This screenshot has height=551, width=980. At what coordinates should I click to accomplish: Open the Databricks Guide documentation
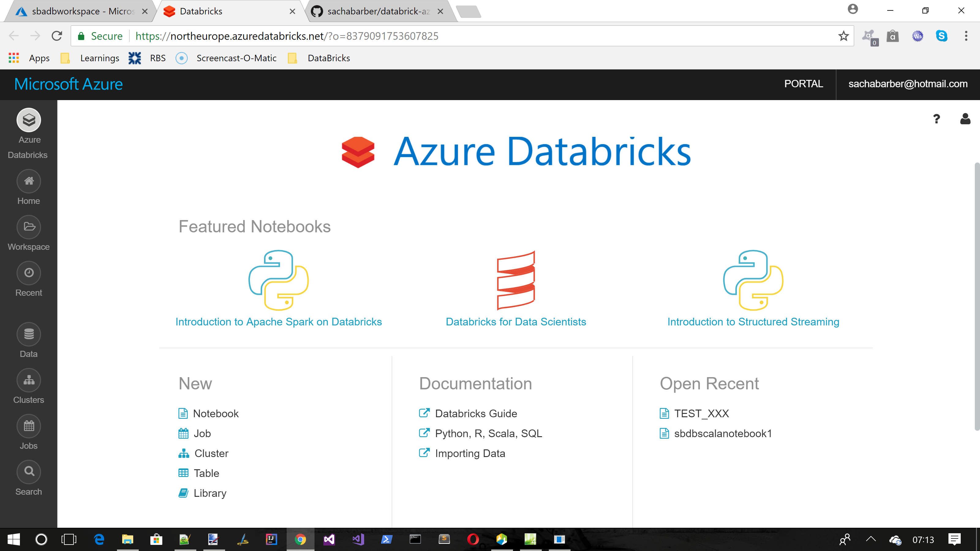468,413
